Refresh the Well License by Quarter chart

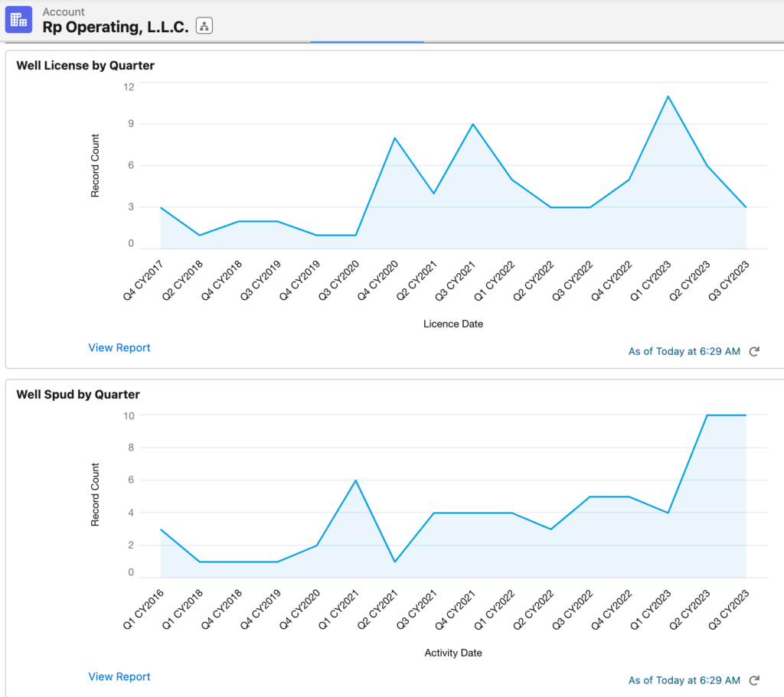[754, 351]
